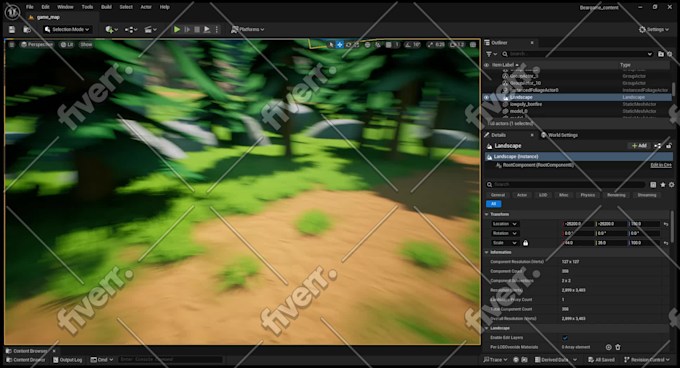Click the Outliner search field

577,54
